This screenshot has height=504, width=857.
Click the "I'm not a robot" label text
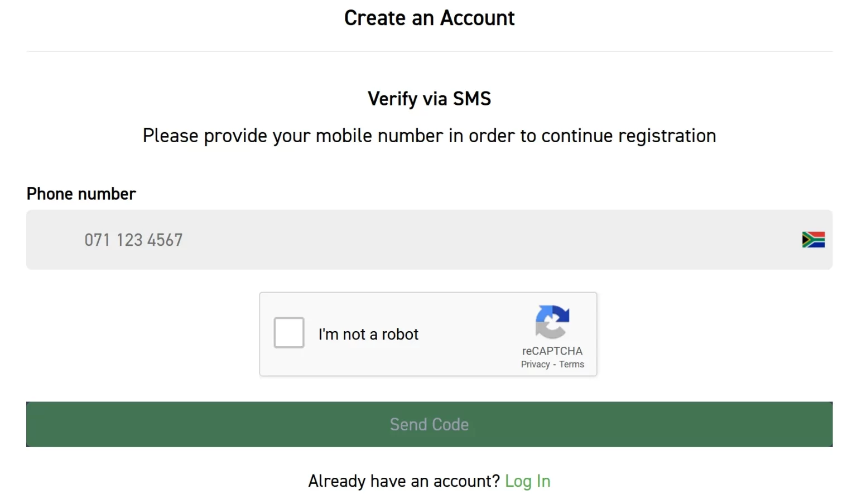368,334
